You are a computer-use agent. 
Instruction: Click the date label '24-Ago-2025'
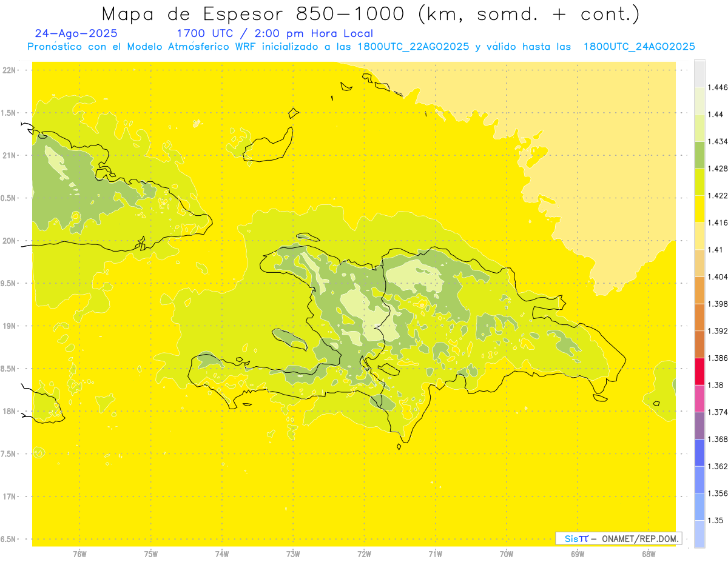pyautogui.click(x=76, y=33)
